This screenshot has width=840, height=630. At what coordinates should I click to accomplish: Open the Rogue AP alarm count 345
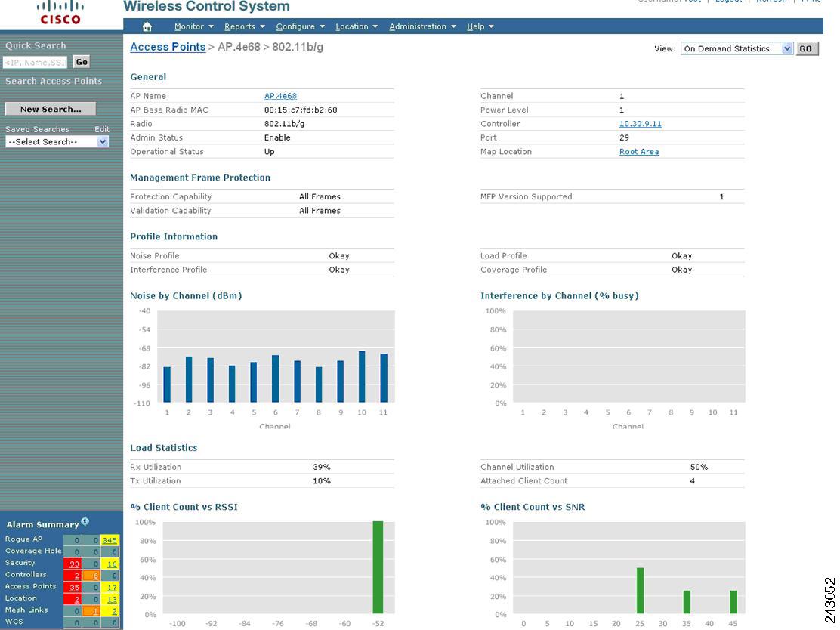click(x=110, y=540)
